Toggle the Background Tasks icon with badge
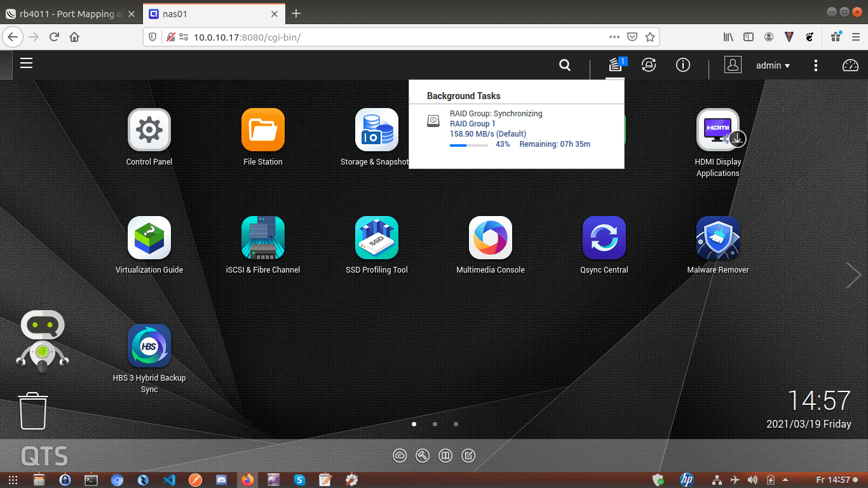 coord(615,65)
